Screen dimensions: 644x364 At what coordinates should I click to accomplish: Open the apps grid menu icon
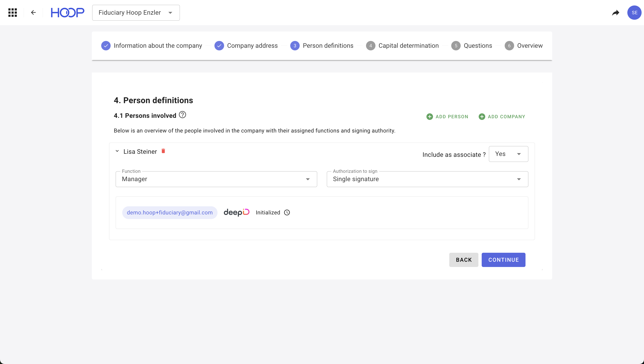[x=12, y=12]
